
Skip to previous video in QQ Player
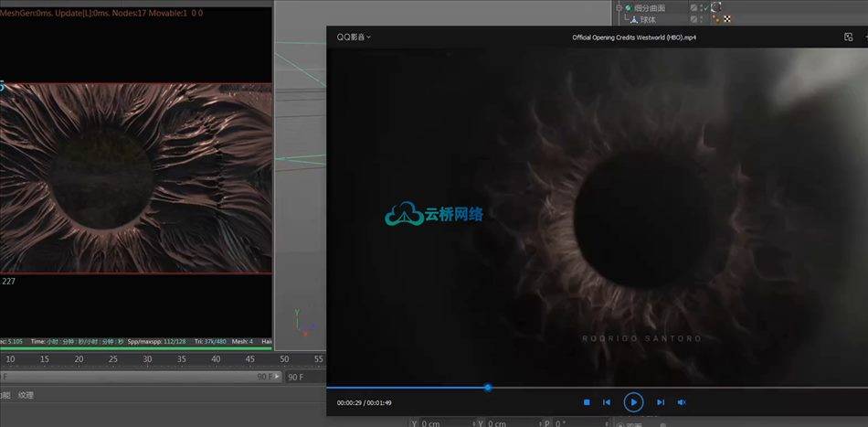607,402
